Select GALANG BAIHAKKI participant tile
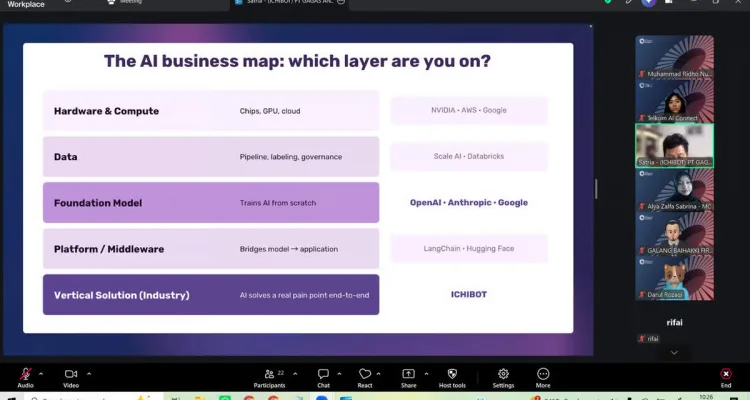 (x=674, y=234)
